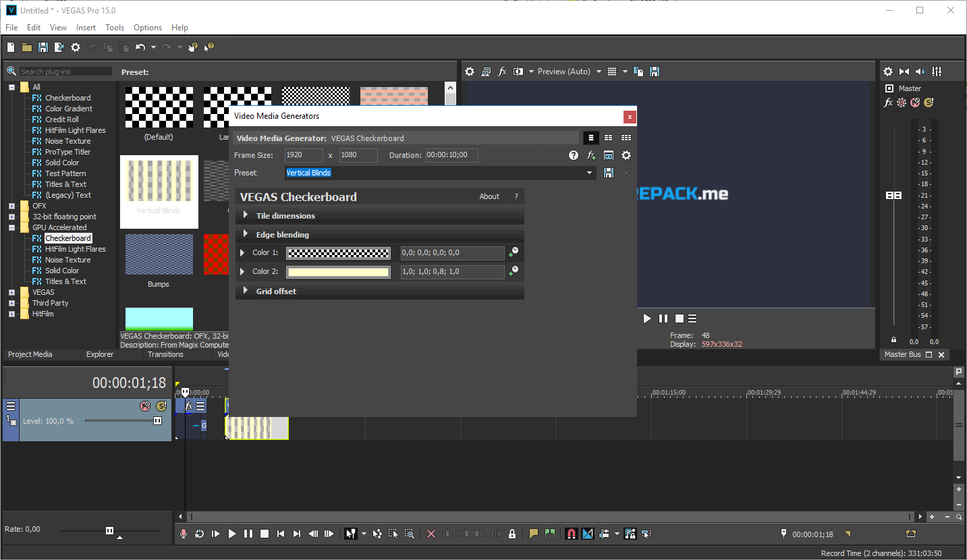The height and width of the screenshot is (560, 967).
Task: Click the split-screen view icon in preview toolbar
Action: [518, 72]
